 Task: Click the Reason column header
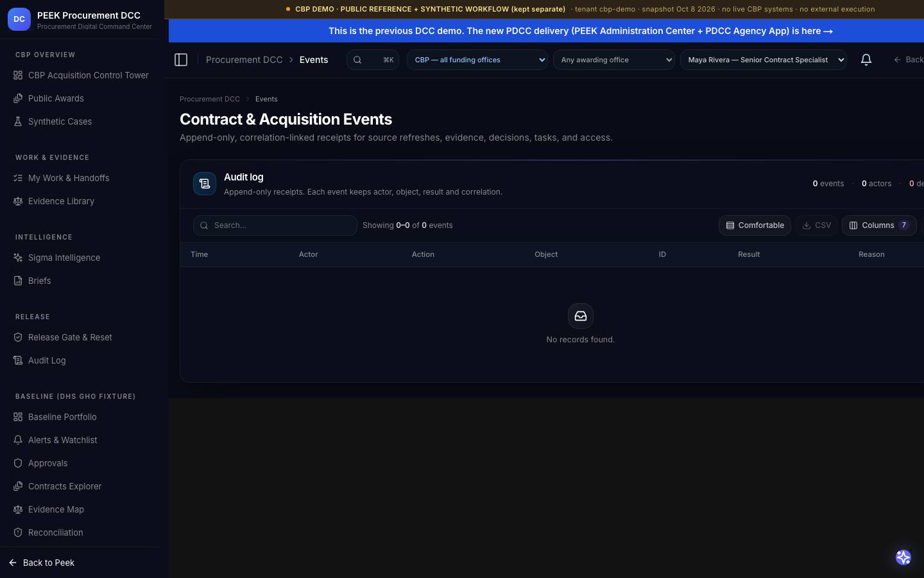click(x=872, y=254)
